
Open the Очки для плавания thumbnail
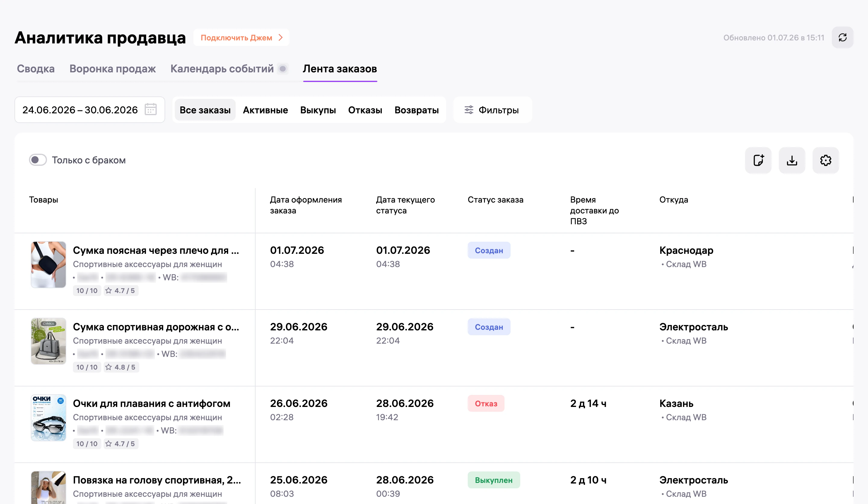tap(49, 417)
